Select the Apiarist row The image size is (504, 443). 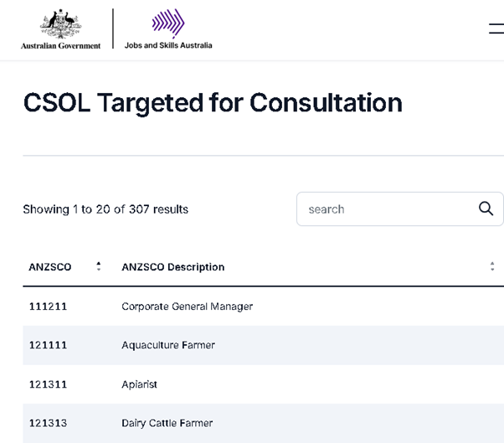click(263, 384)
